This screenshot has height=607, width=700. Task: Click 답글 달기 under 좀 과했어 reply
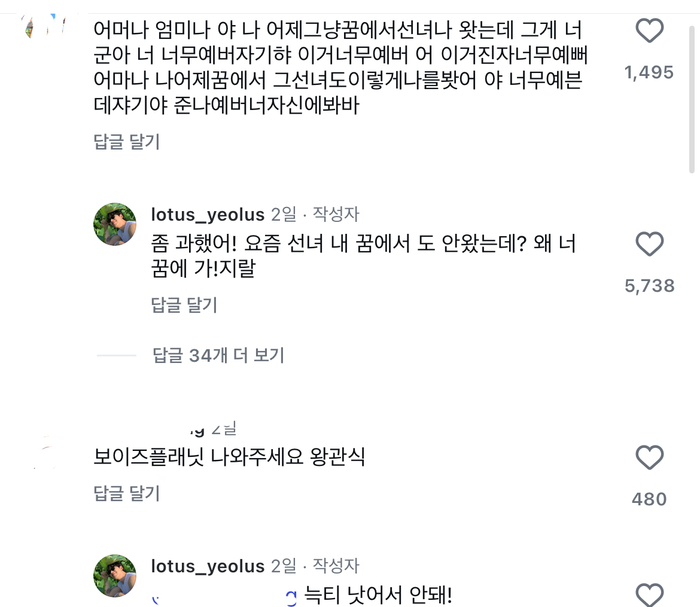[184, 306]
